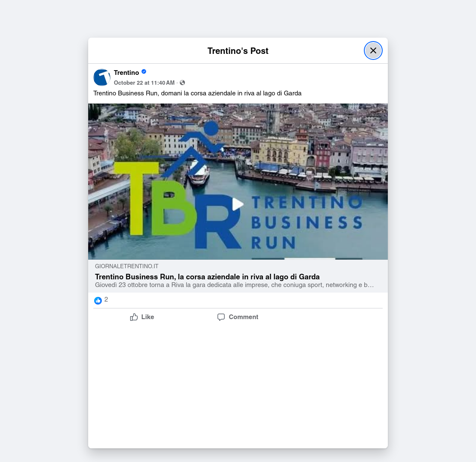Screen dimensions: 476x462
Task: Click the 'Trentino's Post' dialog title
Action: point(238,51)
